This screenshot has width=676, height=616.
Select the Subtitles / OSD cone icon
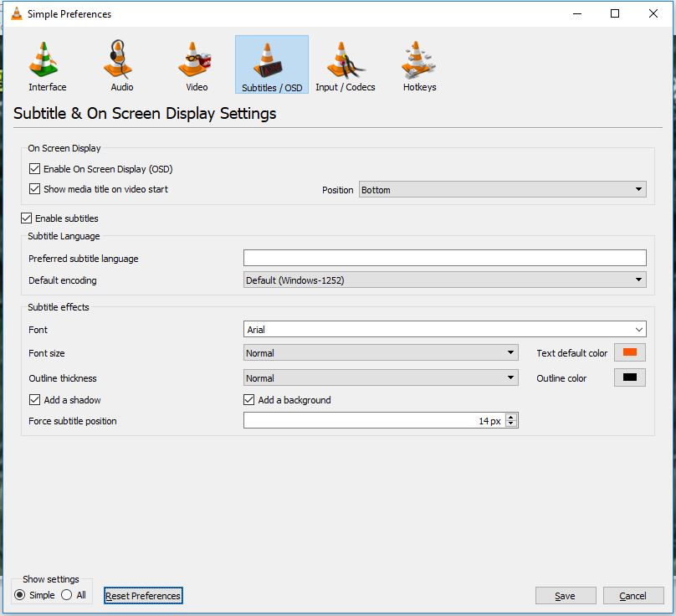(269, 60)
